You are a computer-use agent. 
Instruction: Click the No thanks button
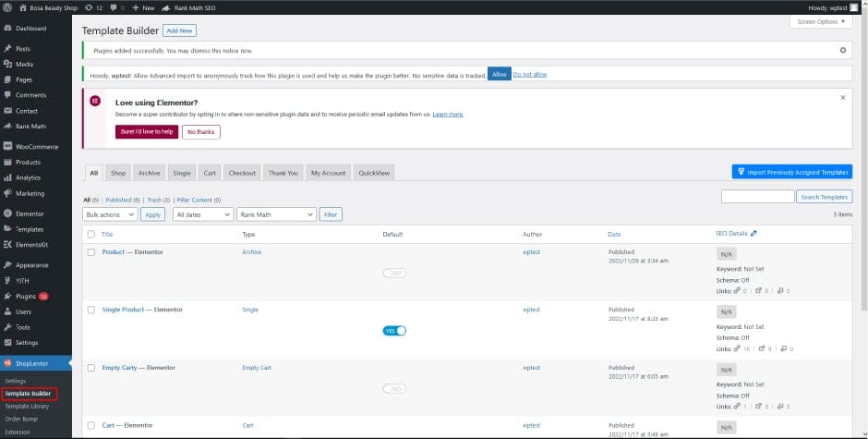201,132
